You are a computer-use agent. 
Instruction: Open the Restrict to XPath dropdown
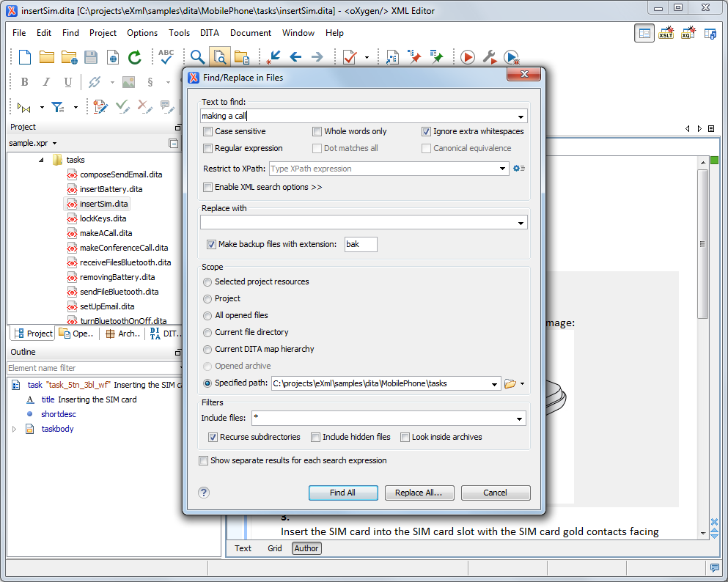[502, 169]
